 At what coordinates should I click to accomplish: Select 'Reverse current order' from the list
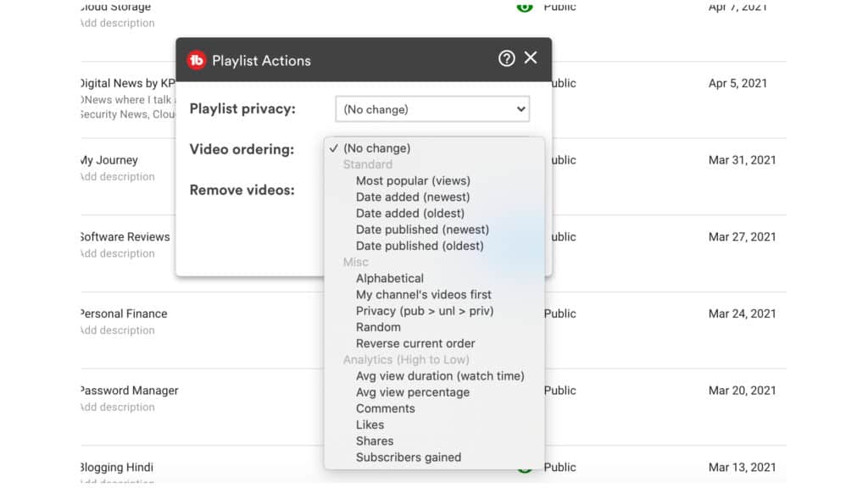[x=415, y=343]
